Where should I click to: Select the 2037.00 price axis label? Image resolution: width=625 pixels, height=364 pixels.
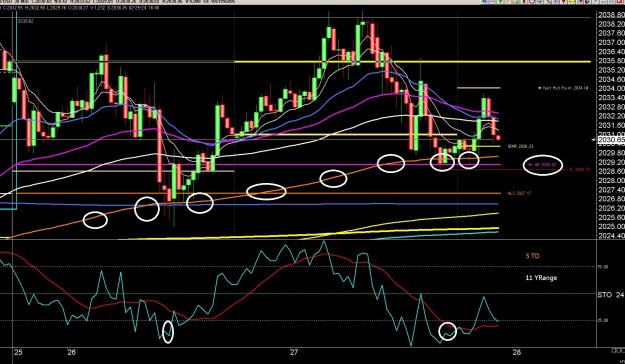(x=611, y=42)
